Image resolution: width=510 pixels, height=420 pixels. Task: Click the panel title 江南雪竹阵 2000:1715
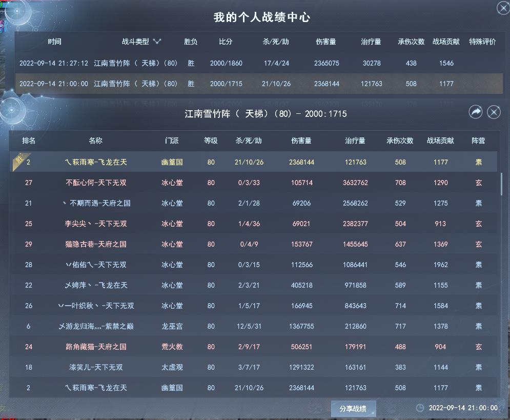point(266,113)
